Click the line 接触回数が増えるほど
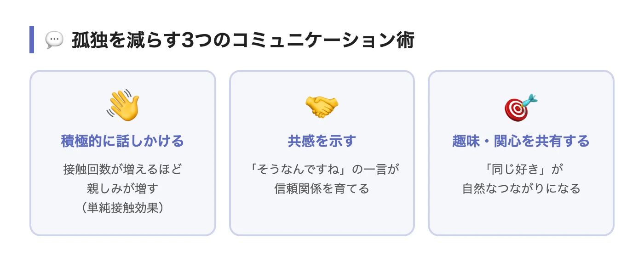Image resolution: width=644 pixels, height=262 pixels. pyautogui.click(x=122, y=169)
